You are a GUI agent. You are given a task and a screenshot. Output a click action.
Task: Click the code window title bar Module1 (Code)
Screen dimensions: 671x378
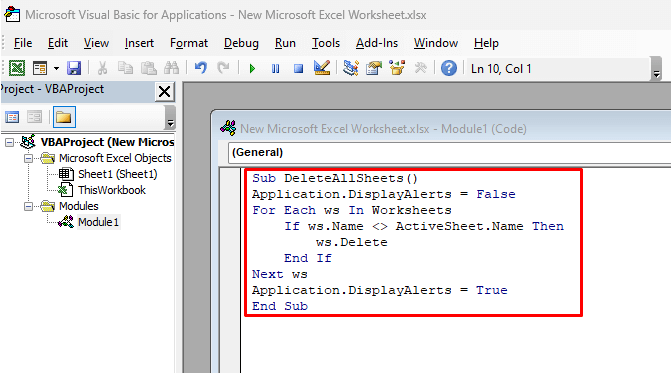point(383,128)
